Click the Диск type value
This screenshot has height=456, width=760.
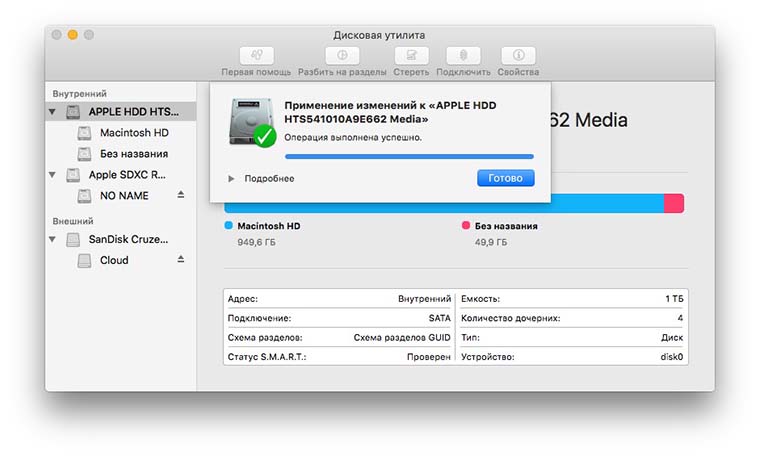click(x=672, y=338)
